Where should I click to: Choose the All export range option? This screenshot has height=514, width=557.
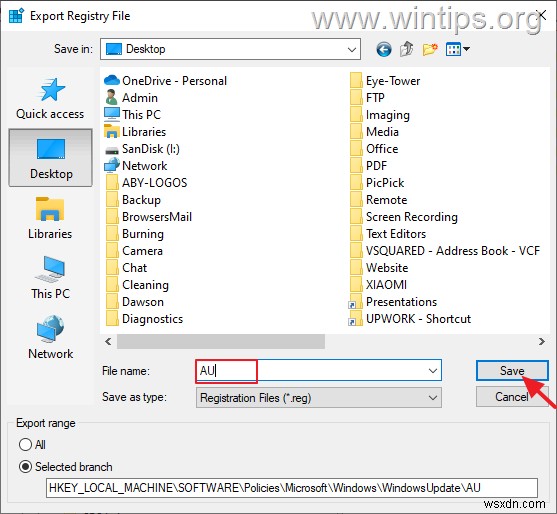[32, 444]
